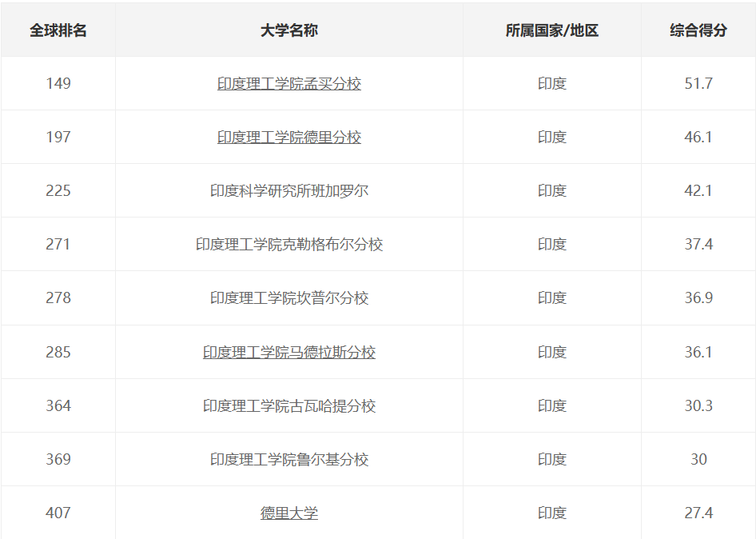756x539 pixels.
Task: Click the rank cell 197
Action: point(58,137)
